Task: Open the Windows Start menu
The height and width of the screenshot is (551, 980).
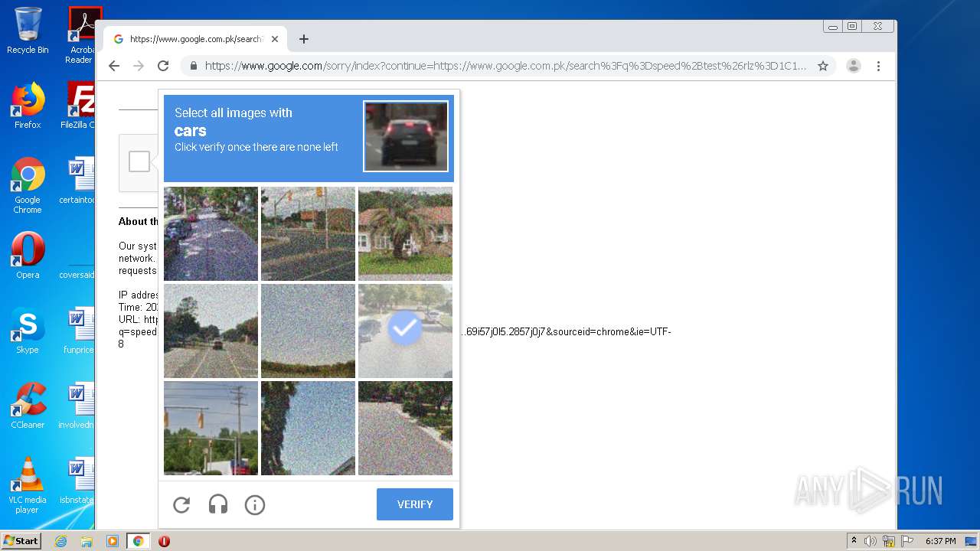Action: (21, 540)
